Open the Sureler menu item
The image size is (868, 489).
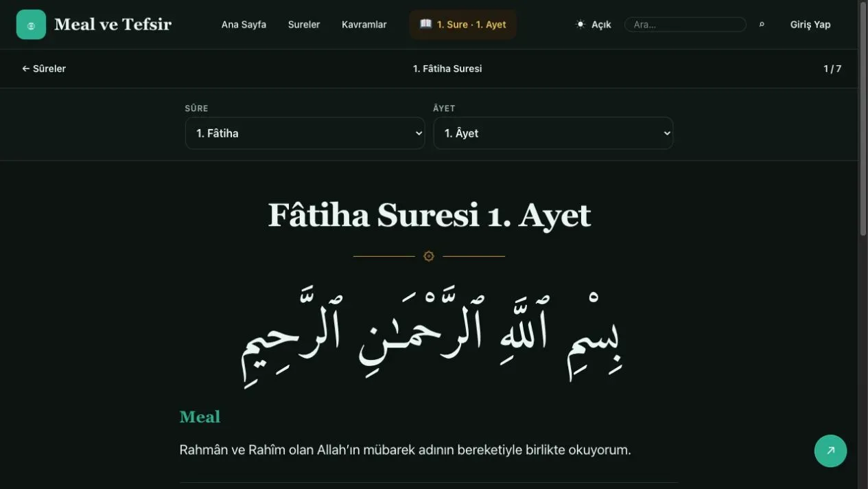coord(304,25)
